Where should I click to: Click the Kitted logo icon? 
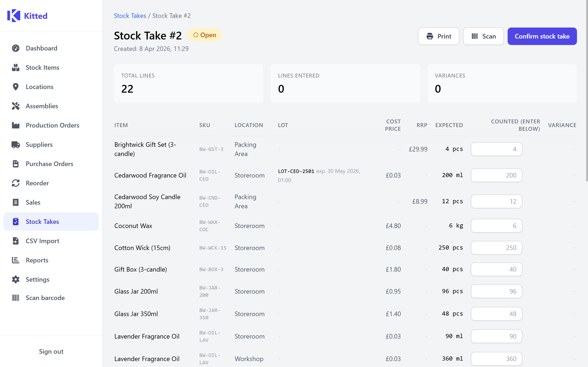tap(13, 15)
